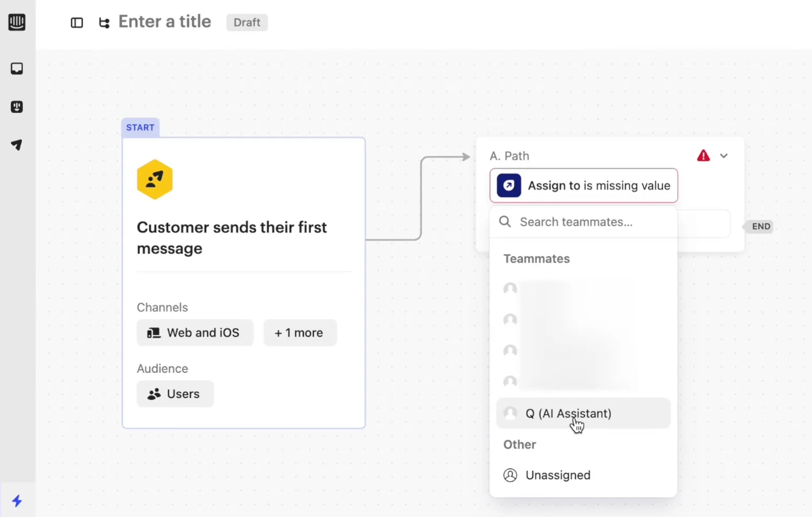Image resolution: width=812 pixels, height=517 pixels.
Task: Click the Enter a title field
Action: point(164,22)
